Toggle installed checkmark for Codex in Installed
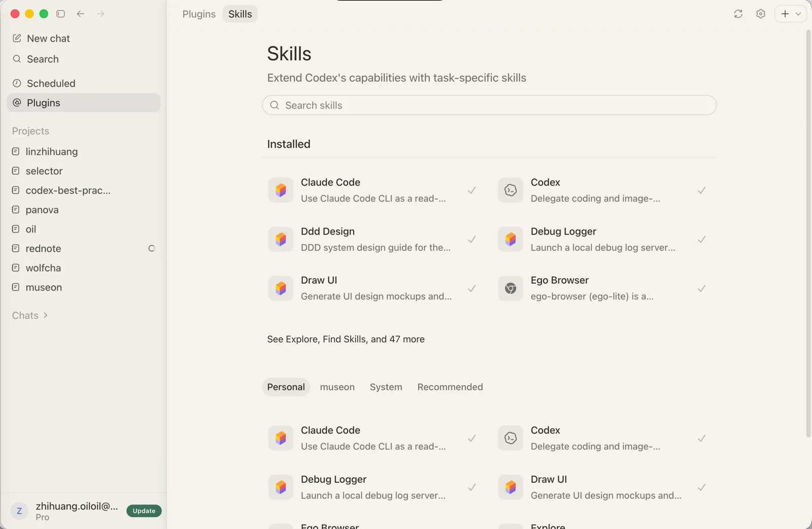This screenshot has height=529, width=812. (x=702, y=190)
